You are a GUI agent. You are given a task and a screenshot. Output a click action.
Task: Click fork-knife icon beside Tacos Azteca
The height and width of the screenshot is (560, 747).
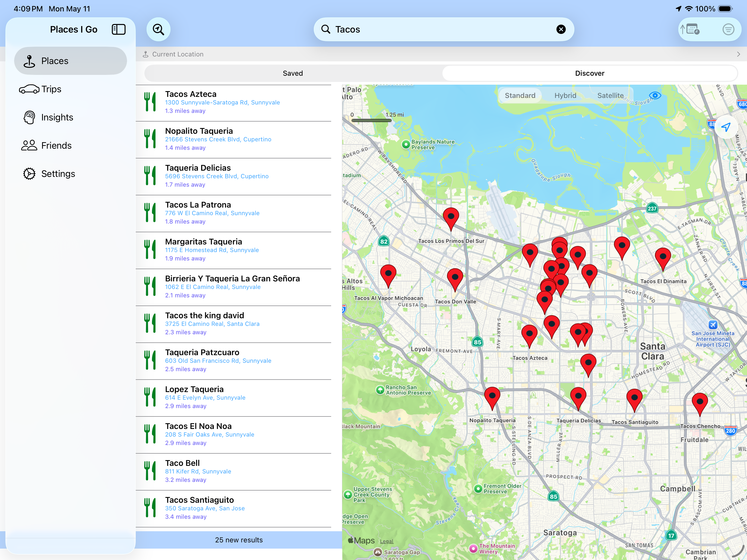(x=150, y=102)
